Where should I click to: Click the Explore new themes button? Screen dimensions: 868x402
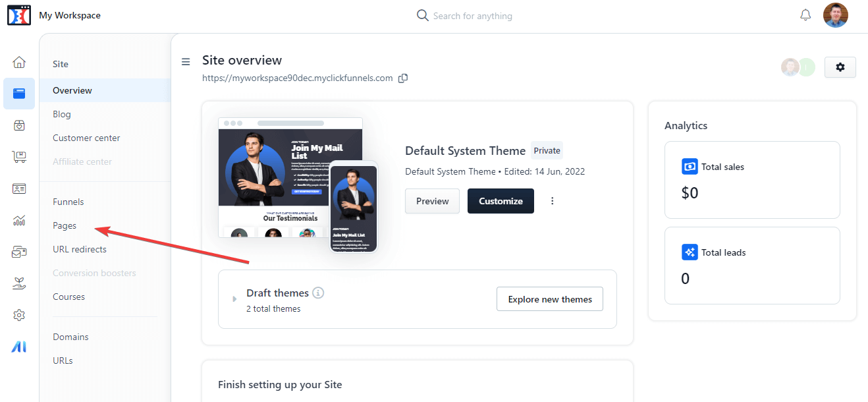point(549,299)
